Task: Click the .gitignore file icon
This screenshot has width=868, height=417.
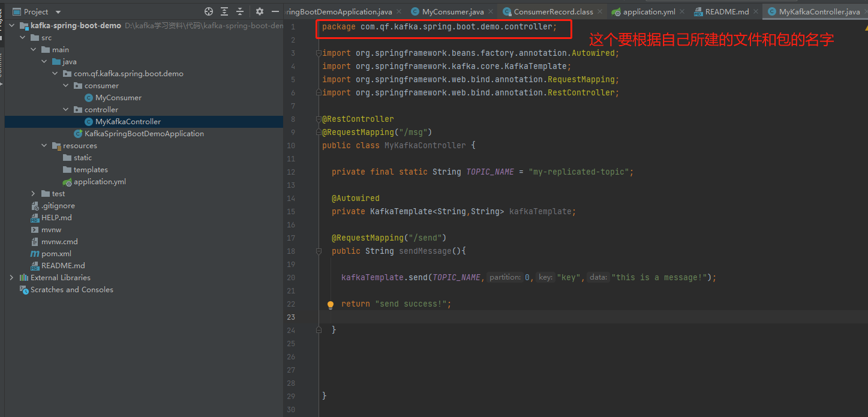Action: point(35,206)
